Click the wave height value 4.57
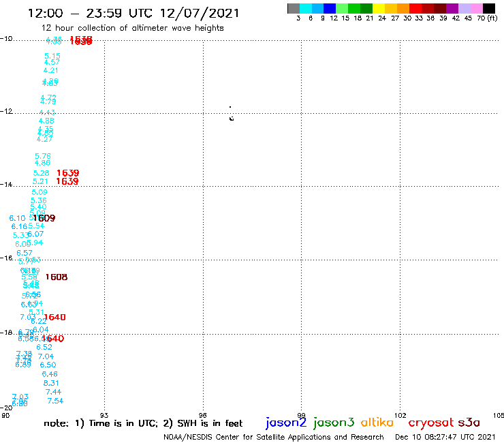Viewport: 504px width, 443px height. click(52, 63)
